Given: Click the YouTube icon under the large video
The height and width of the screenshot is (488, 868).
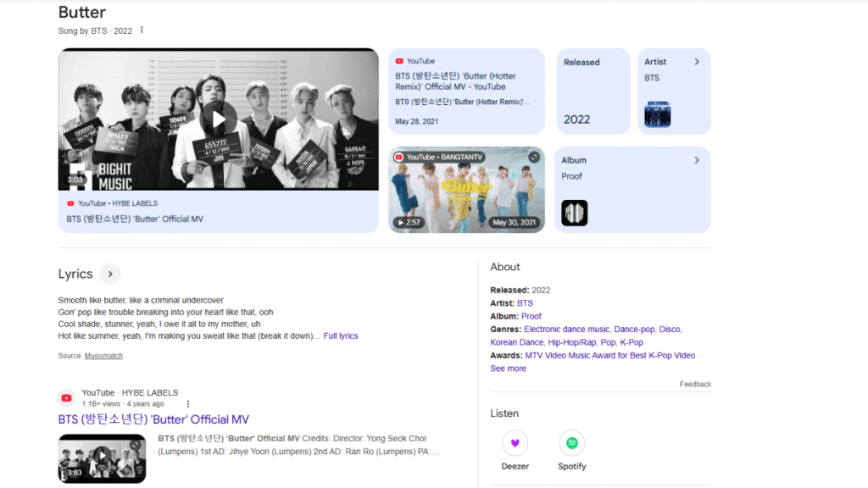Looking at the screenshot, I should [70, 203].
